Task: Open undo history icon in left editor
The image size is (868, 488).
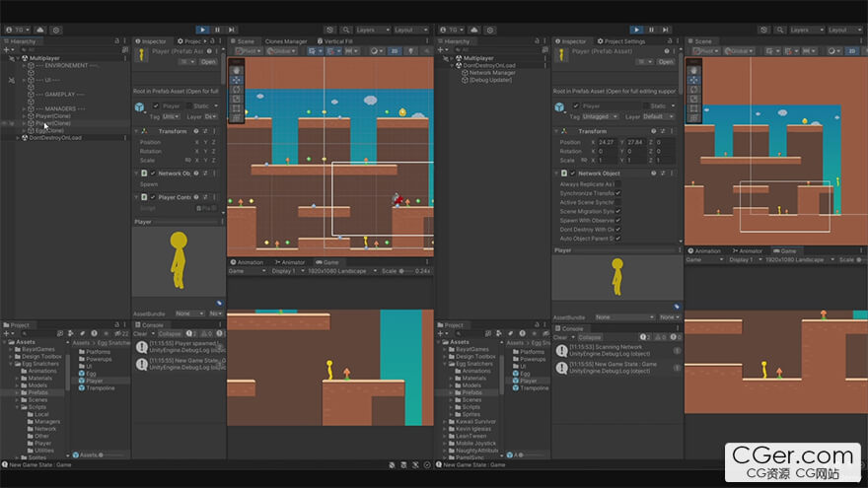Action: (x=329, y=30)
